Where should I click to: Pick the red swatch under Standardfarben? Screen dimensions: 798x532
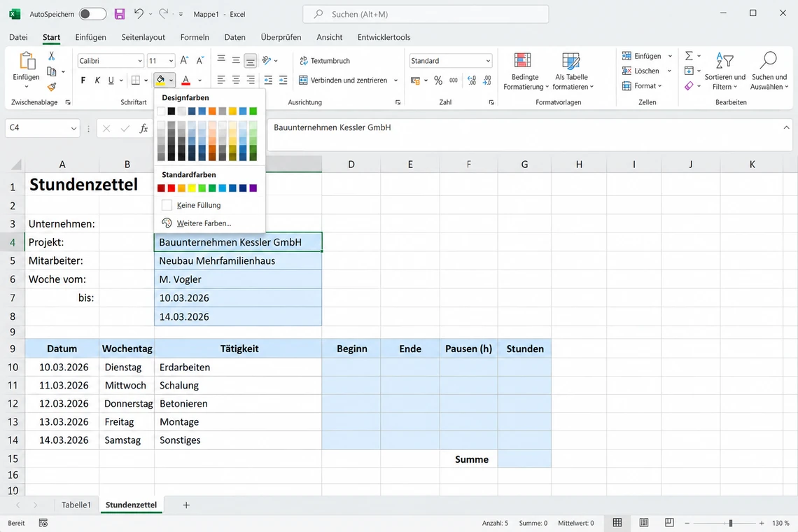[x=171, y=188]
